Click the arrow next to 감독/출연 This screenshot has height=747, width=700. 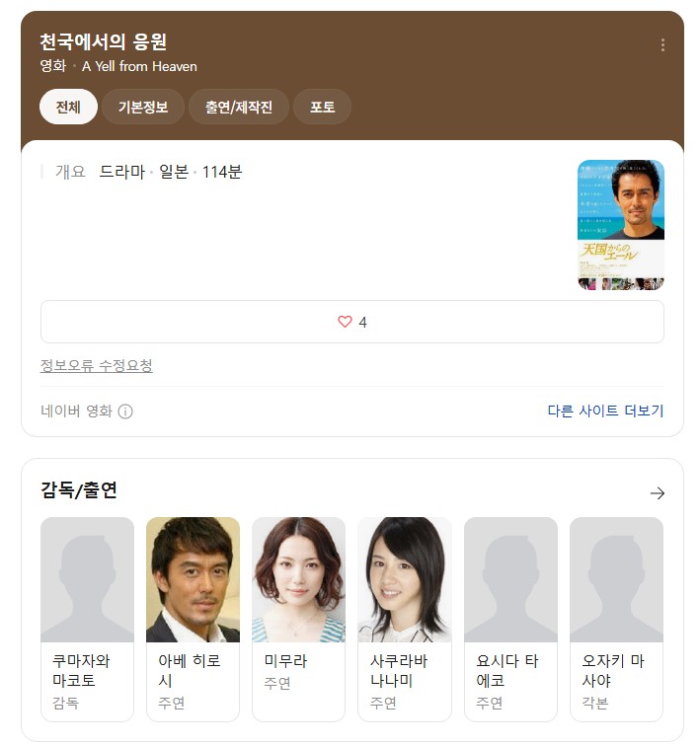658,493
